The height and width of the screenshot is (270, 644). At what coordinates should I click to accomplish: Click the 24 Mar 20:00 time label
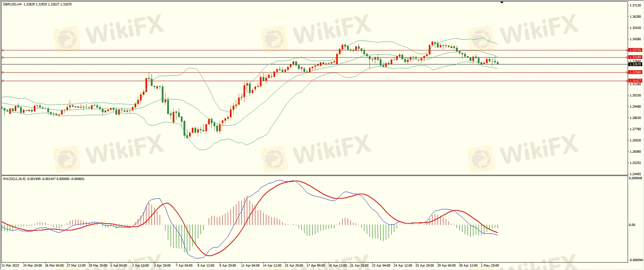[33, 266]
